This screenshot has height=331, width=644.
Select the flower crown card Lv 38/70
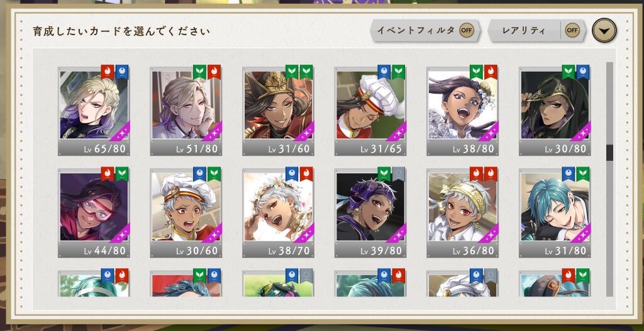point(278,213)
